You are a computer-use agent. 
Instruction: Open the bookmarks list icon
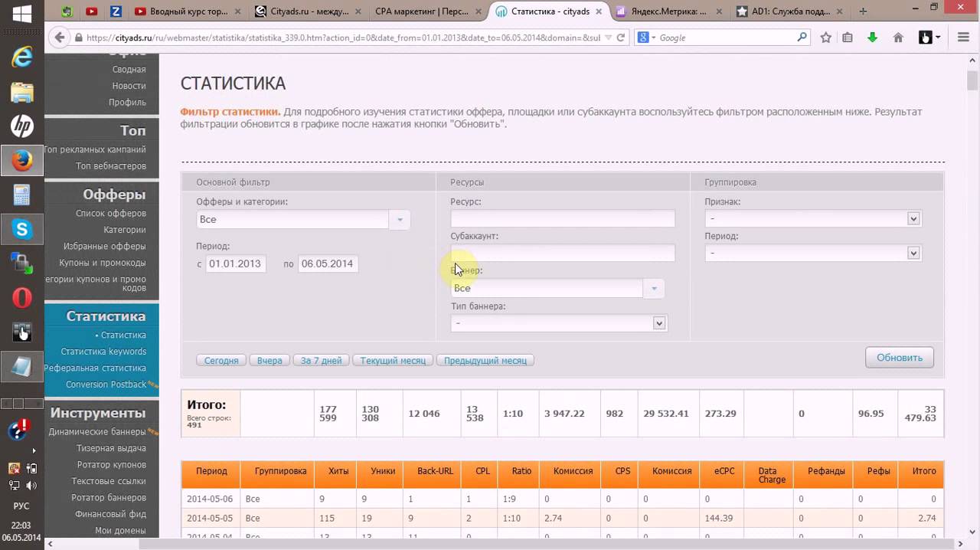[848, 38]
